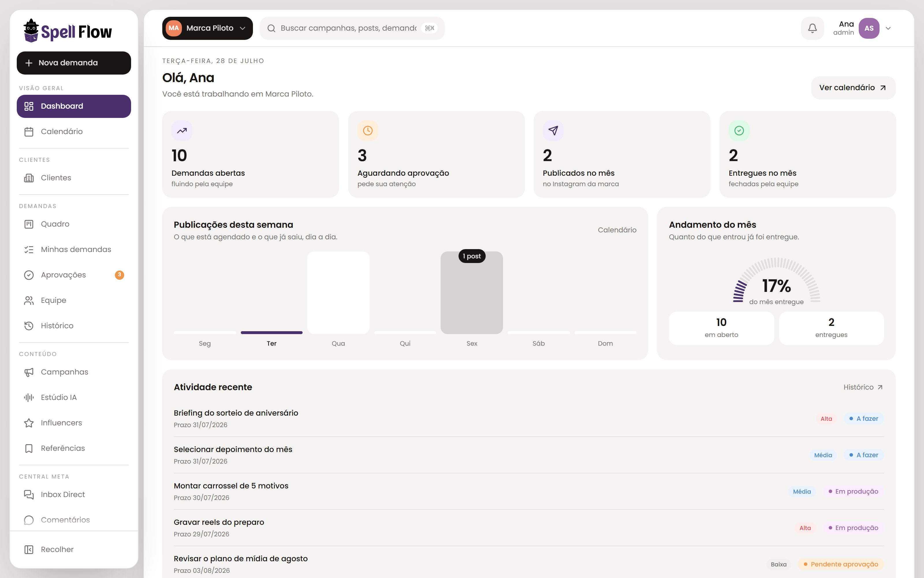The height and width of the screenshot is (578, 924).
Task: Click the Recolher collapse-panel icon
Action: pos(29,549)
